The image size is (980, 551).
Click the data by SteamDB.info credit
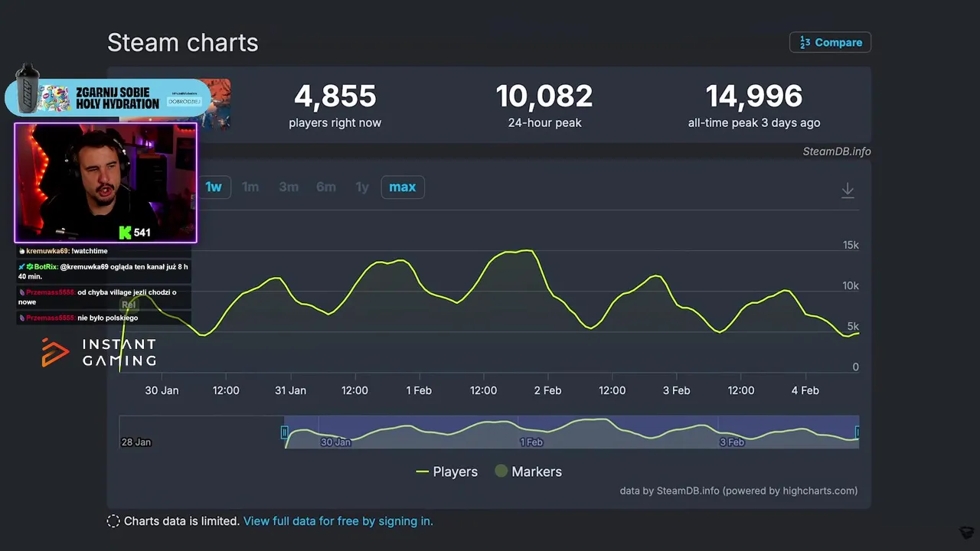pos(738,491)
